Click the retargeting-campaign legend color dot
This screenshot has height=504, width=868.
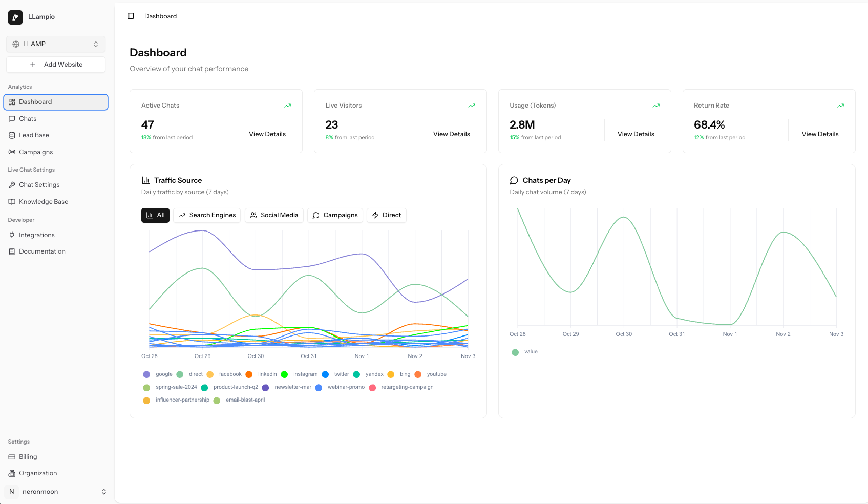pos(372,388)
